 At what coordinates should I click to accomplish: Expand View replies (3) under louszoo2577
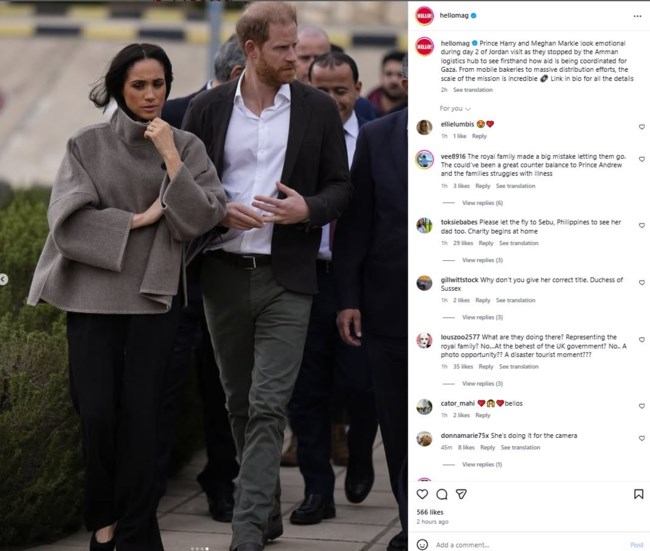tap(483, 384)
